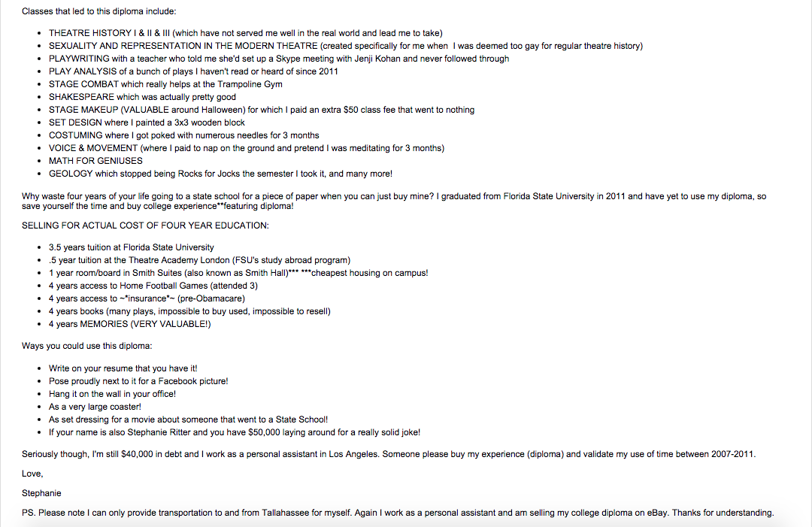Click the 'PS. Please note' paragraph
The height and width of the screenshot is (527, 812).
click(397, 513)
